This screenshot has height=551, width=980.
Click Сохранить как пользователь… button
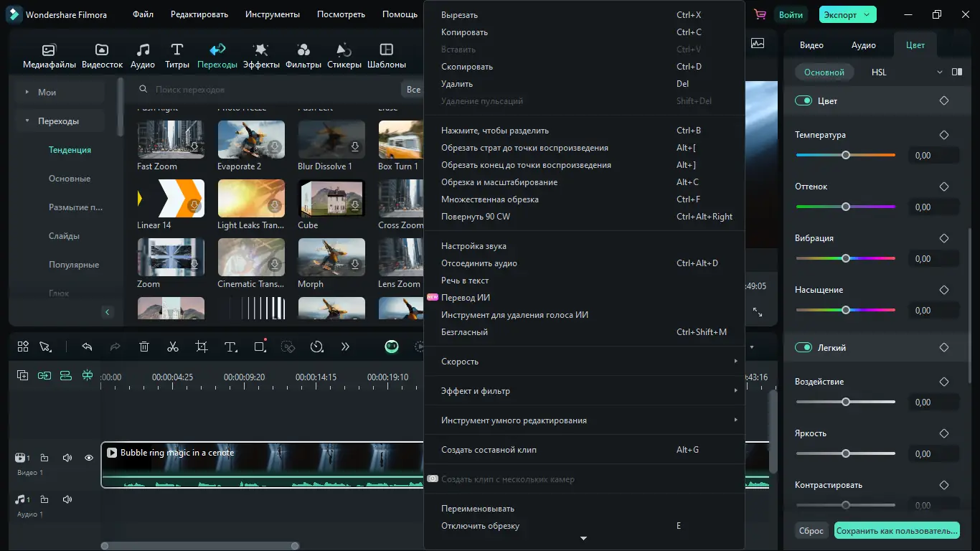coord(897,531)
